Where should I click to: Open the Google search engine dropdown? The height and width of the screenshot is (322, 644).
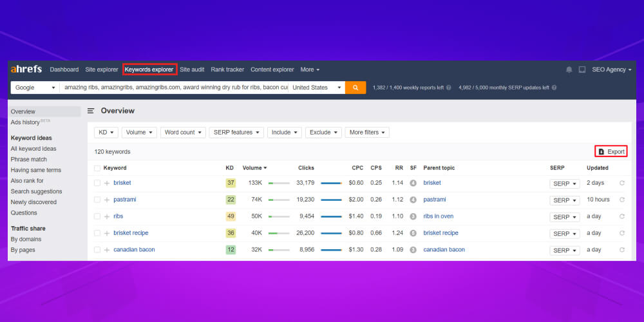coord(35,88)
